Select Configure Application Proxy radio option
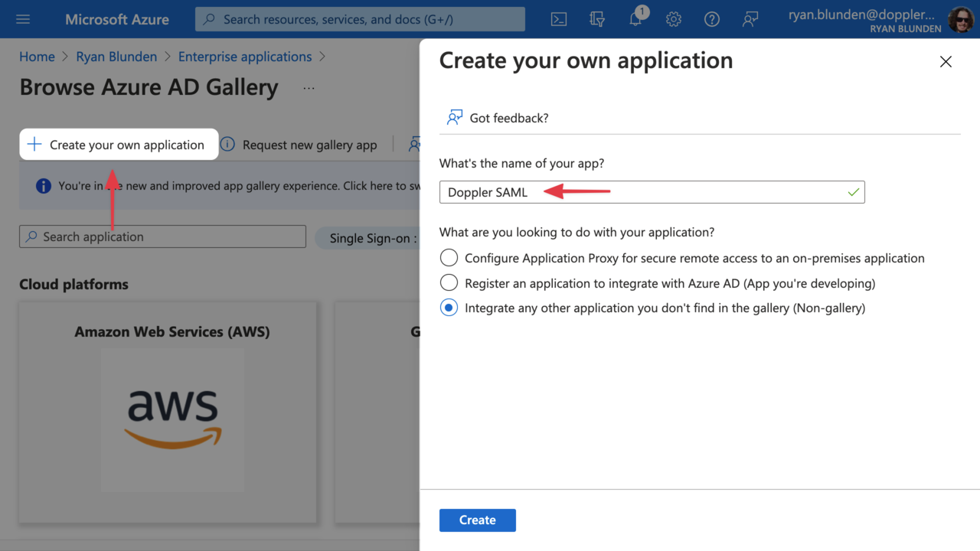Image resolution: width=980 pixels, height=551 pixels. coord(449,258)
